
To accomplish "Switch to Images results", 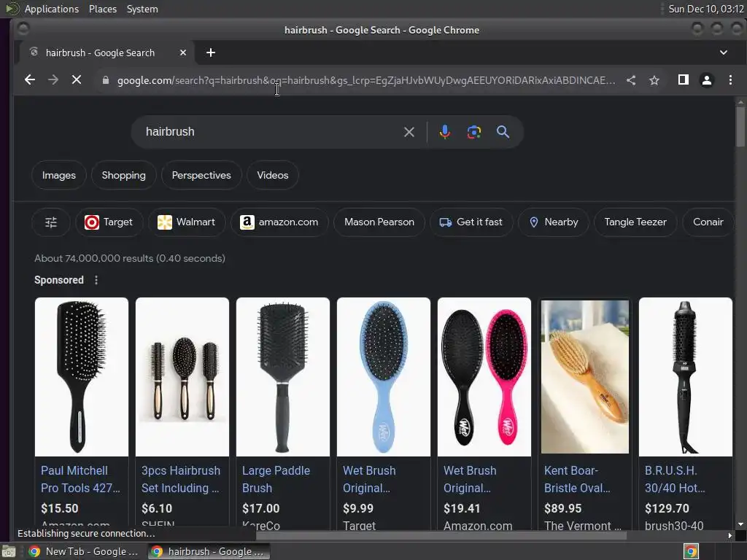I will click(x=58, y=175).
